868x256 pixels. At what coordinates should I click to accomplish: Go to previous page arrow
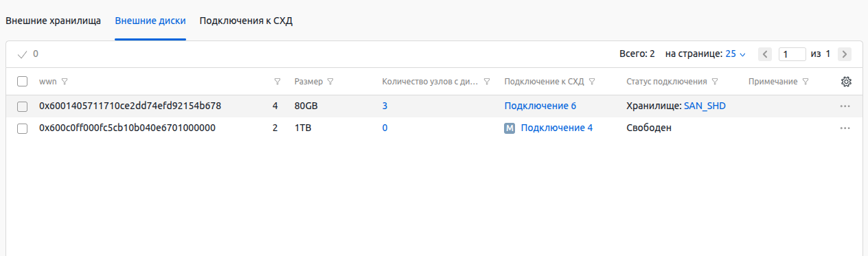(x=766, y=54)
